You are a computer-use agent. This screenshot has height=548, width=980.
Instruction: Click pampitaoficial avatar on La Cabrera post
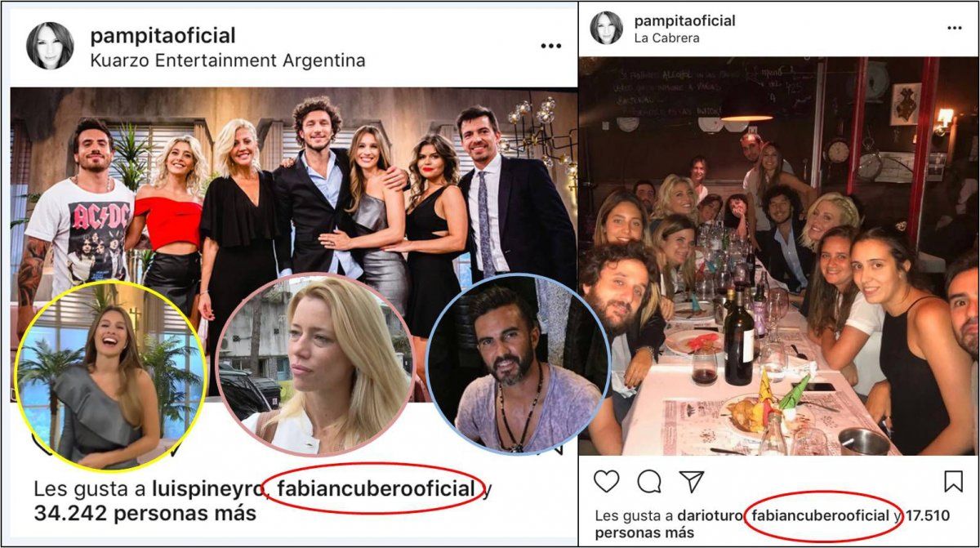coord(607,28)
